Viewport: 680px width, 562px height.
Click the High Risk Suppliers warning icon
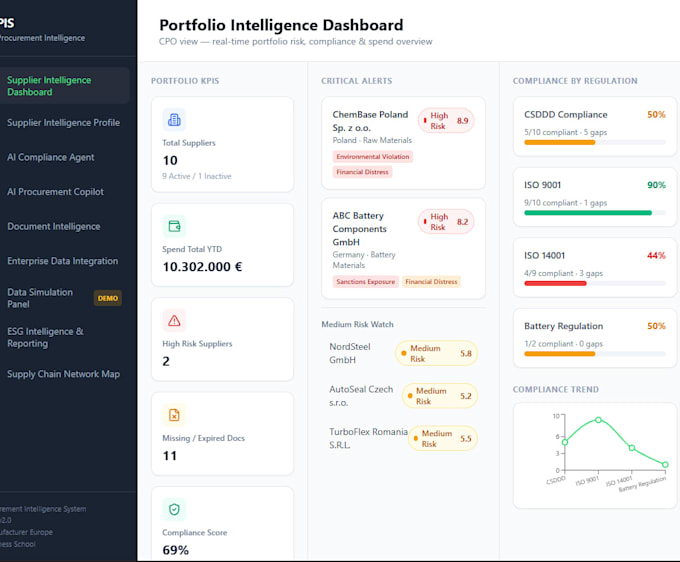[174, 320]
